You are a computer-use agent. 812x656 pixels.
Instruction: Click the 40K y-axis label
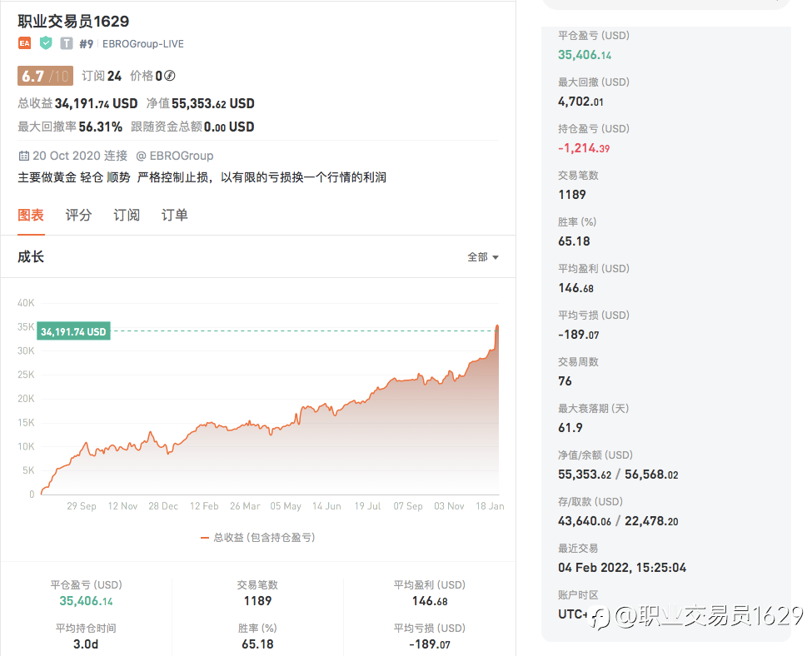click(26, 303)
